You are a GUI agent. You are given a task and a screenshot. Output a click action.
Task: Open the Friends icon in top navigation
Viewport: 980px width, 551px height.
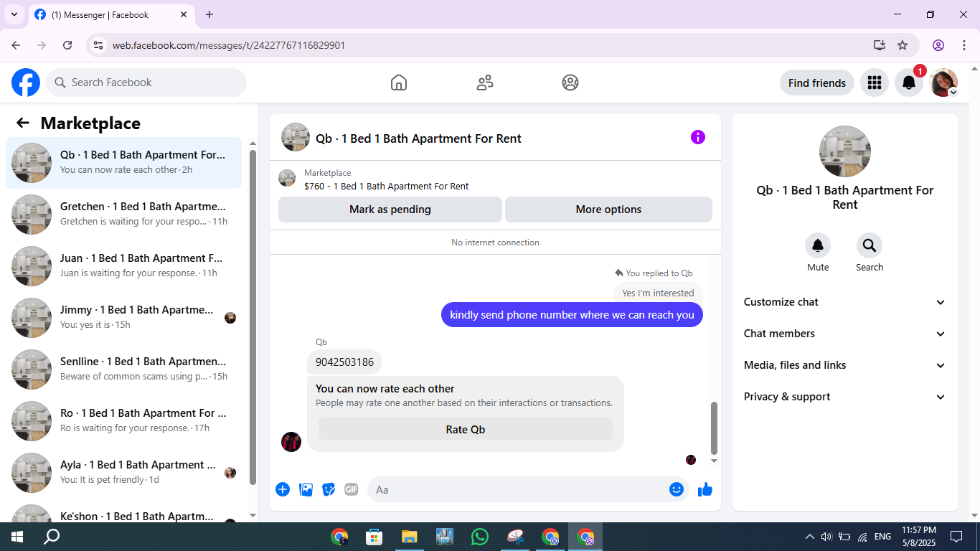tap(485, 83)
